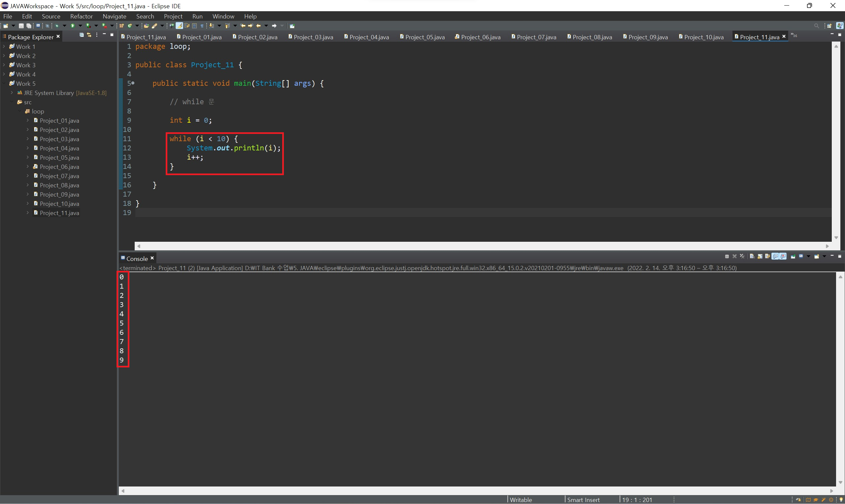Close the Console view tab
Screen dimensions: 845x504
click(x=152, y=259)
